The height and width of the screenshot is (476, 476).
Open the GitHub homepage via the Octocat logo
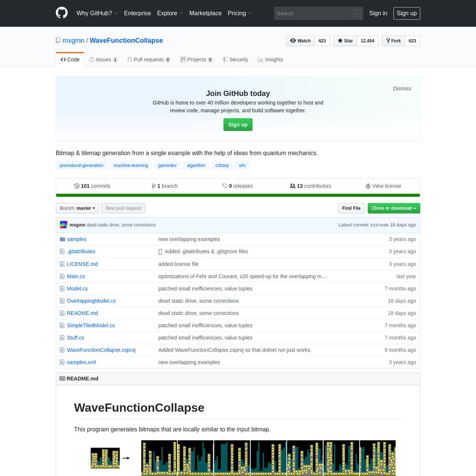pyautogui.click(x=61, y=13)
